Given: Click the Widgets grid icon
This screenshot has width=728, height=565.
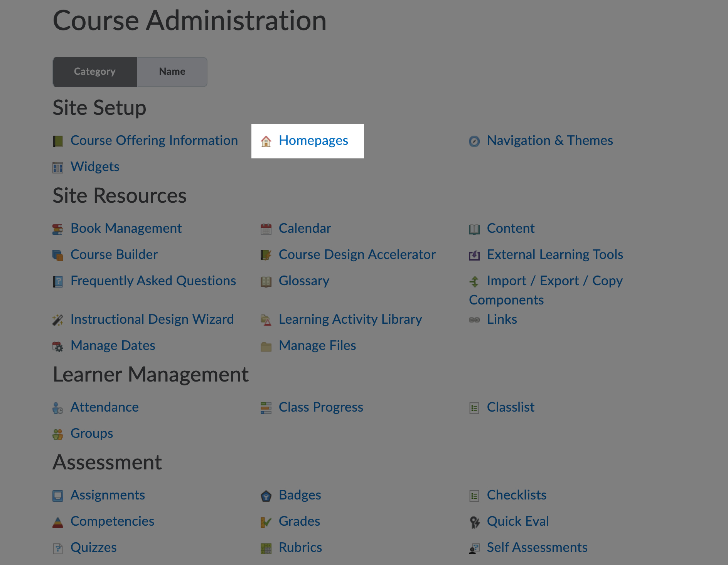Looking at the screenshot, I should (x=58, y=167).
